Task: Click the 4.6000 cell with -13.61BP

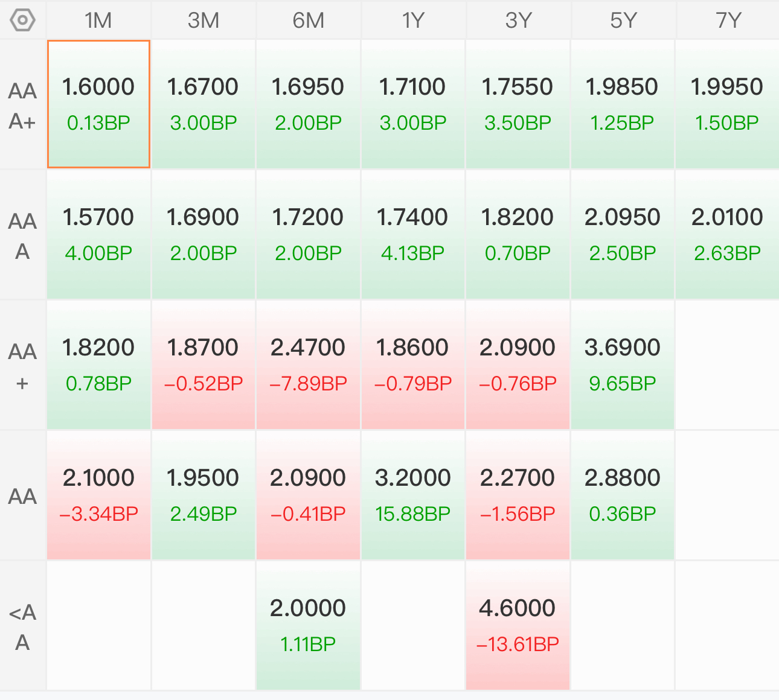Action: click(x=518, y=625)
